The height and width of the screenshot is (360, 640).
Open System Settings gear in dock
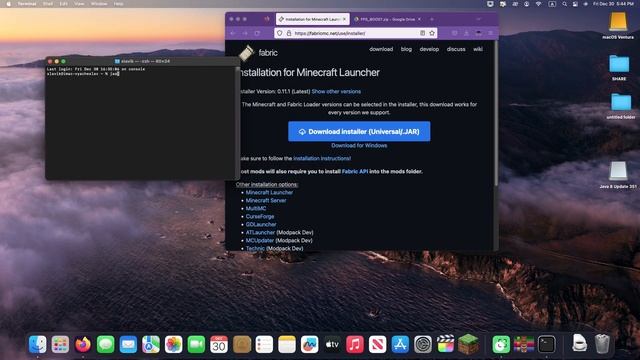tap(423, 344)
